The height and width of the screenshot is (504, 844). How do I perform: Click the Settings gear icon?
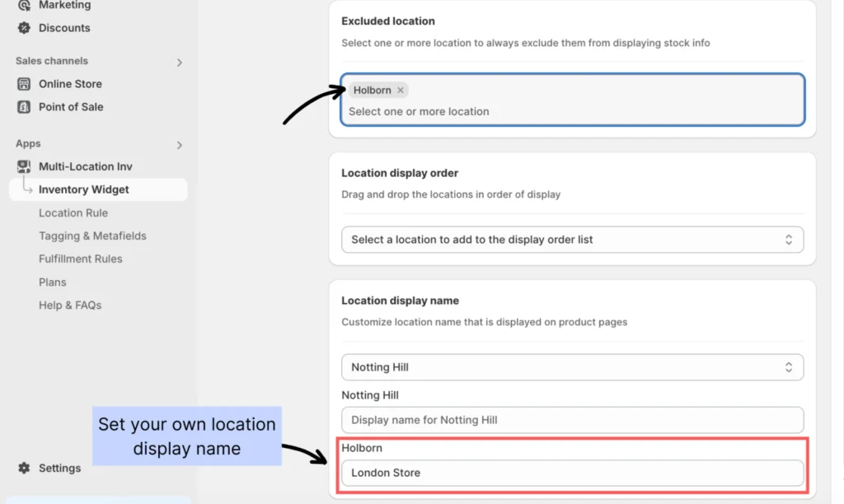tap(24, 468)
